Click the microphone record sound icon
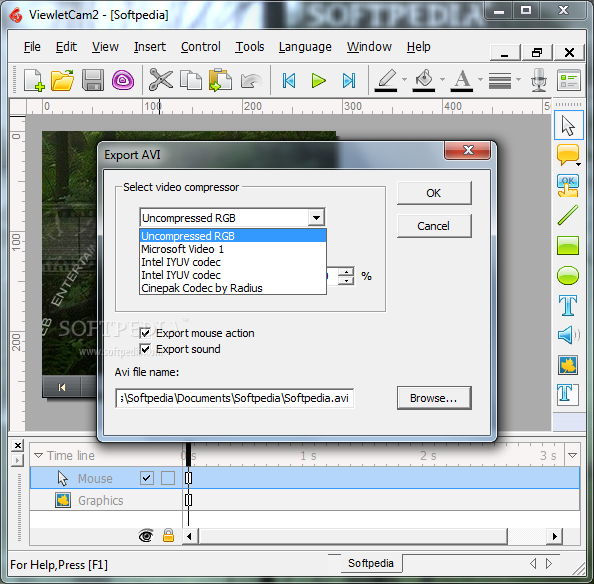 (539, 80)
